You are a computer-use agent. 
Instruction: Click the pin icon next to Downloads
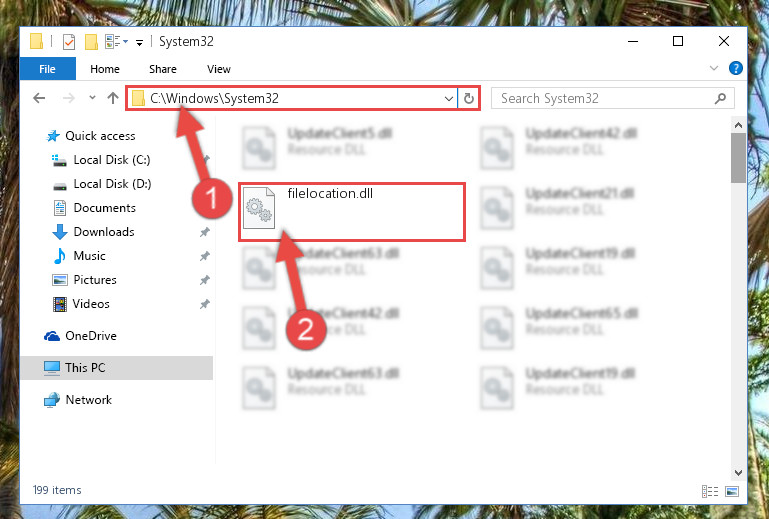coord(205,233)
